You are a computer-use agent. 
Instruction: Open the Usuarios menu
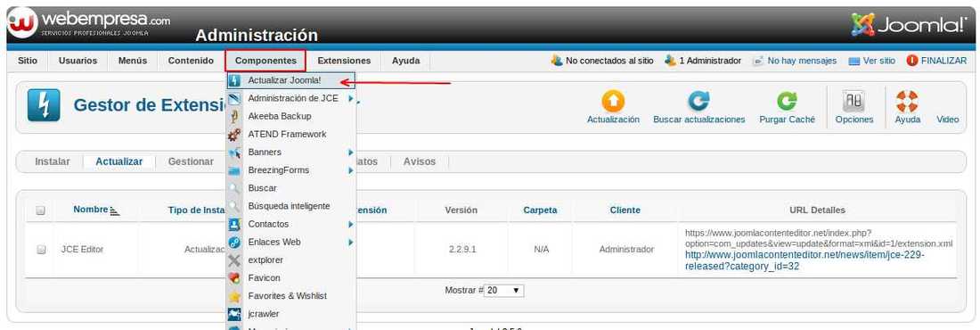pos(78,61)
